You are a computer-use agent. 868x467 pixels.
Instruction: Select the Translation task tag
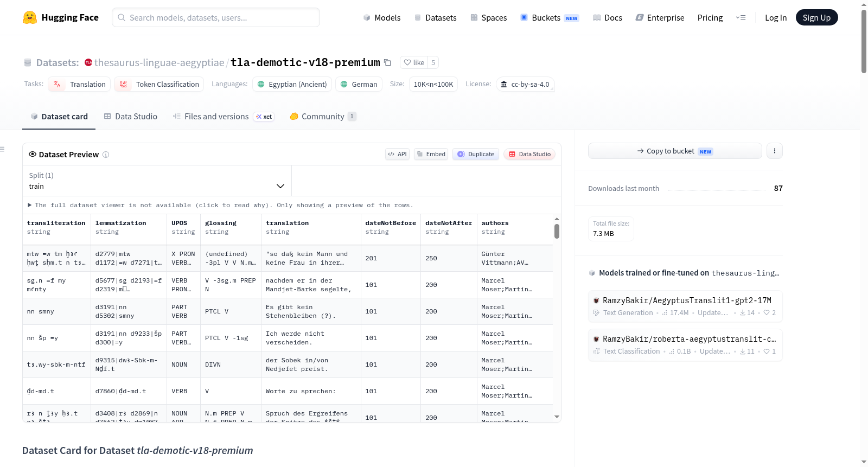point(79,84)
